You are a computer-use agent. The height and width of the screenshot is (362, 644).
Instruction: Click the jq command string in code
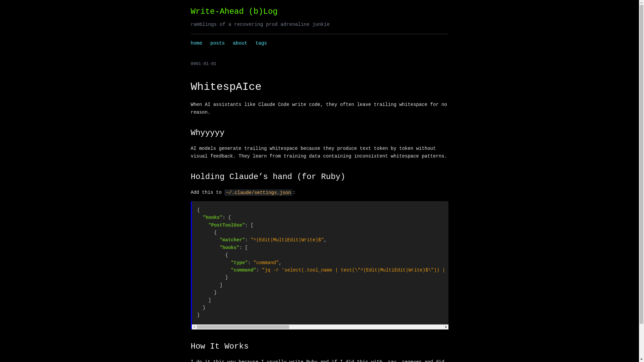[354, 270]
